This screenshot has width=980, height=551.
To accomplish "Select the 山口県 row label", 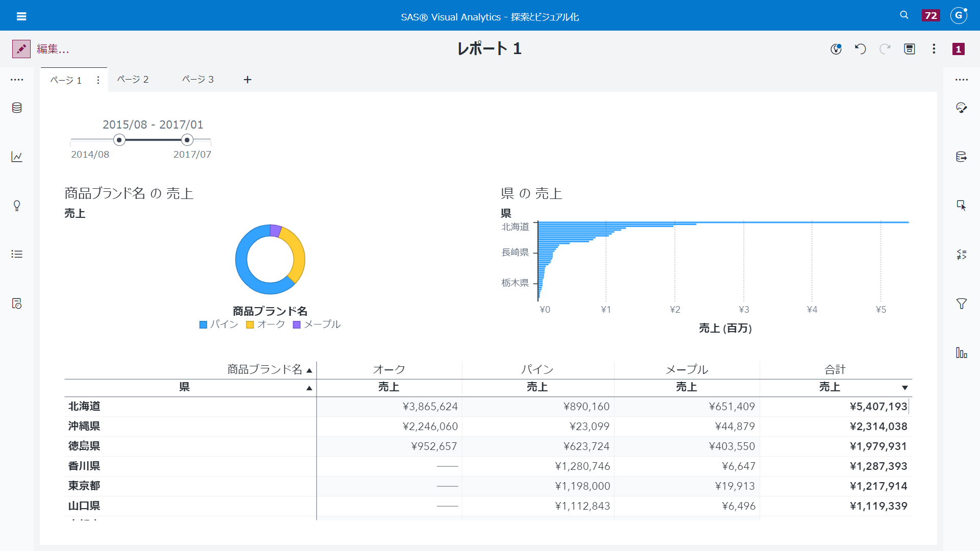I will tap(84, 506).
